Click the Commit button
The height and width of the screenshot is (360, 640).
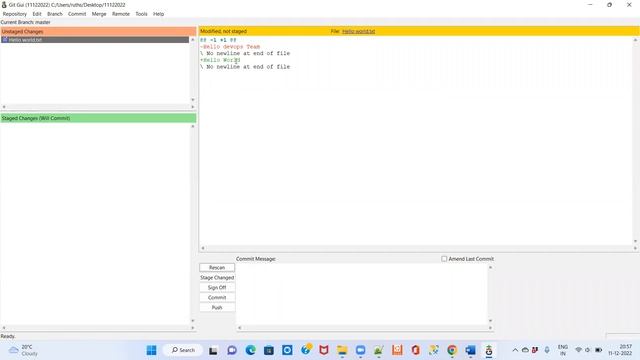click(217, 298)
